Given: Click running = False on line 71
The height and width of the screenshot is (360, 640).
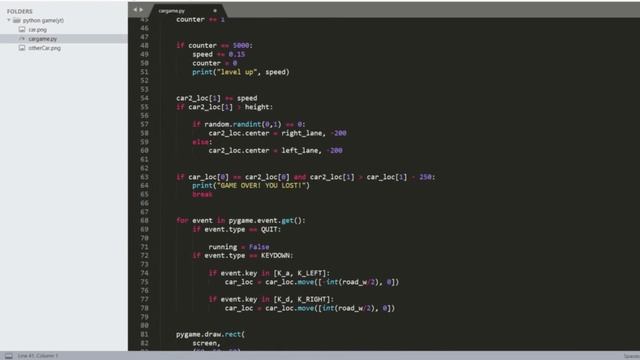Looking at the screenshot, I should click(x=239, y=247).
